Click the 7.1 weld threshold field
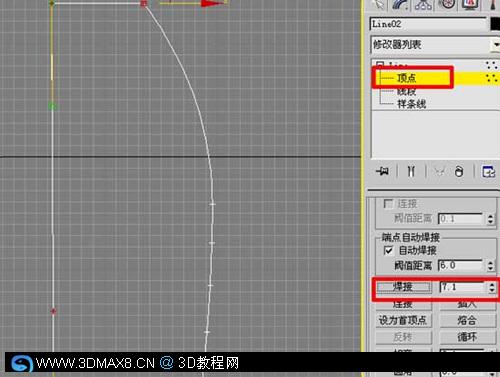 coord(462,287)
